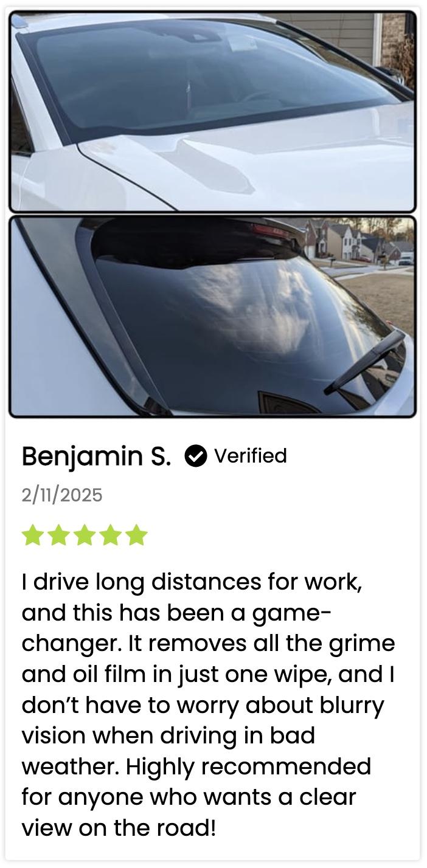Click the third star in the rating
This screenshot has width=427, height=868.
coord(85,536)
